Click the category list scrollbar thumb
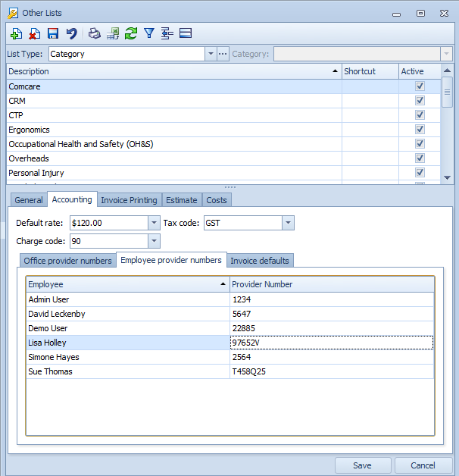Screen dimensions: 459x476 pos(447,92)
